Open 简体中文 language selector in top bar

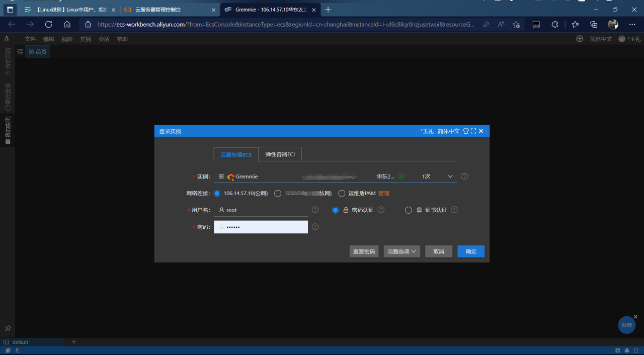(x=601, y=39)
